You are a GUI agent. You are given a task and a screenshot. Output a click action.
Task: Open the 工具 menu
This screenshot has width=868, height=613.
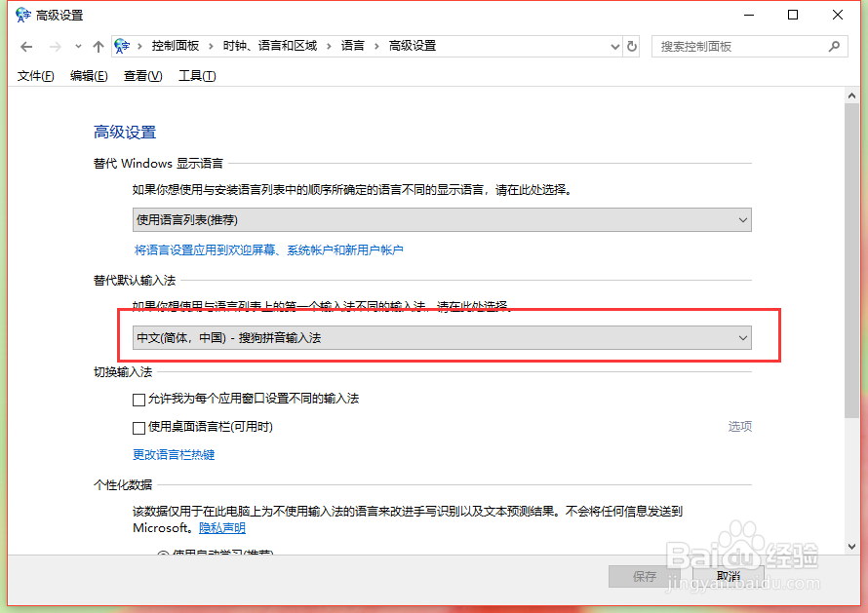coord(196,75)
